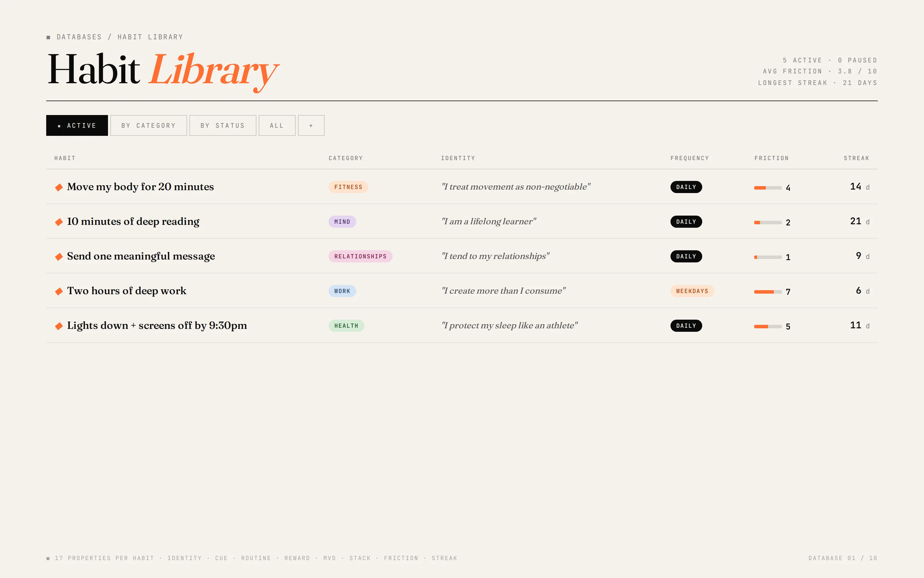Click the diamond icon beside Send one meaningful message
This screenshot has width=924, height=578.
click(59, 257)
